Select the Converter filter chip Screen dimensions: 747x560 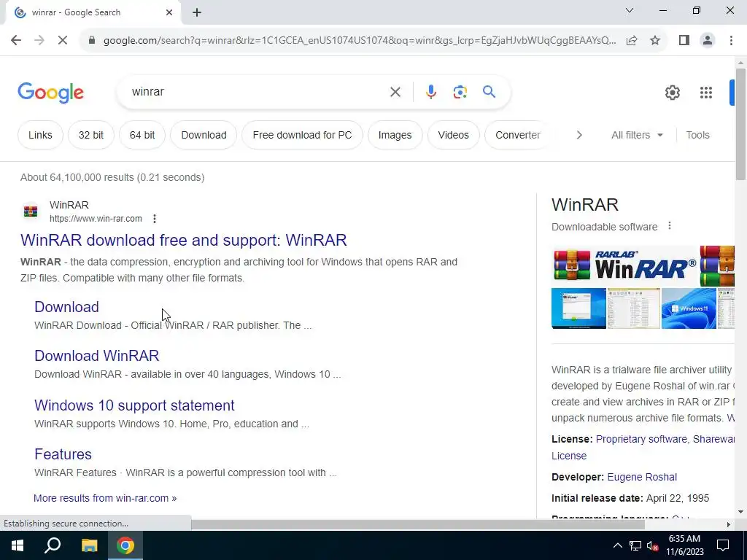[518, 135]
